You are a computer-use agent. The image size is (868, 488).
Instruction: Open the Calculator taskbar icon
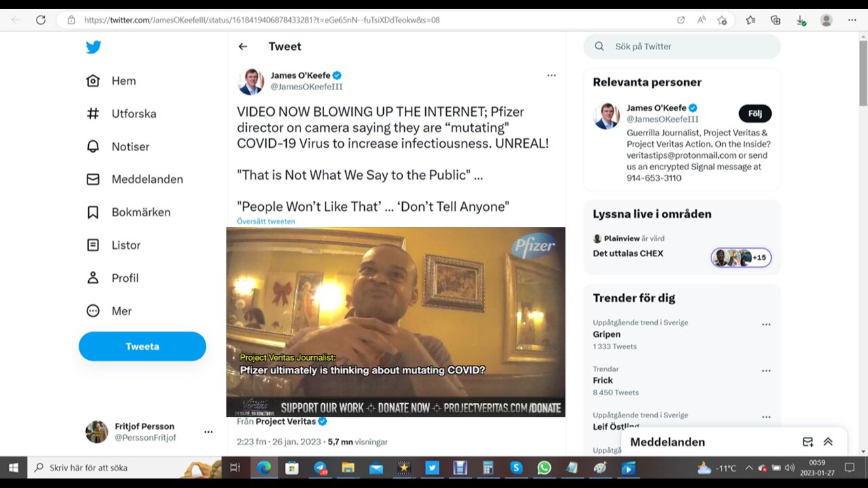click(x=488, y=468)
